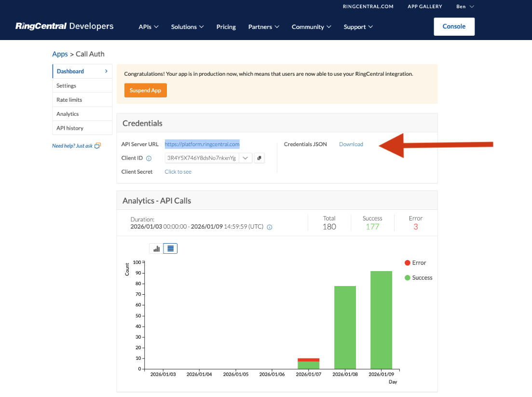This screenshot has width=532, height=397.
Task: Click the highlighted API Server URL
Action: [x=202, y=144]
